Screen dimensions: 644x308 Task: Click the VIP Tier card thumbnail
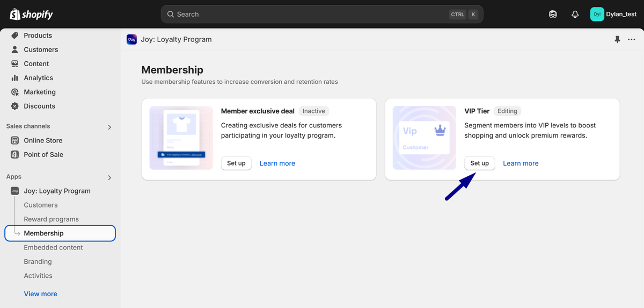423,138
